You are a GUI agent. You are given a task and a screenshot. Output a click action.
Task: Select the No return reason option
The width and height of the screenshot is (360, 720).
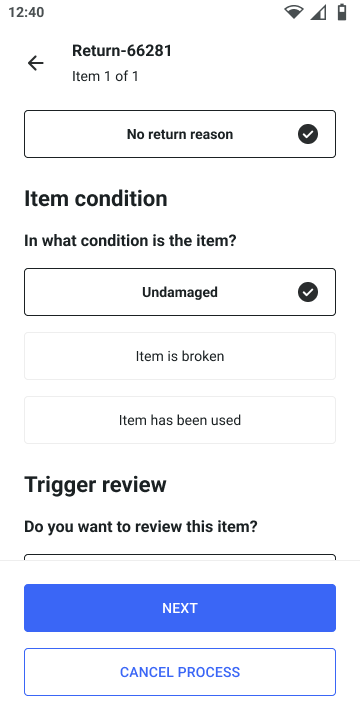tap(180, 134)
